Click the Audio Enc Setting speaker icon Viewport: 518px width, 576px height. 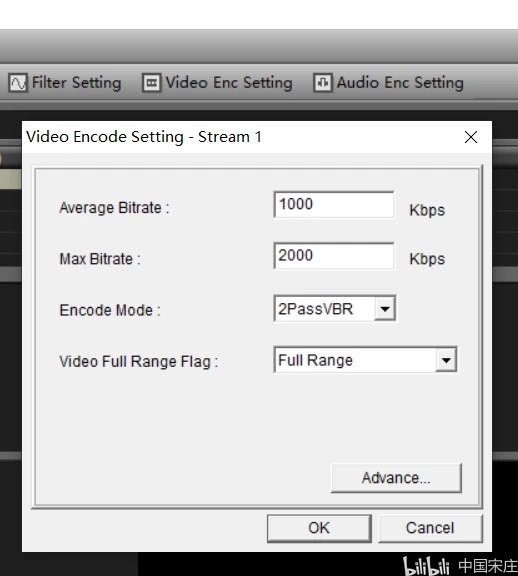point(323,83)
